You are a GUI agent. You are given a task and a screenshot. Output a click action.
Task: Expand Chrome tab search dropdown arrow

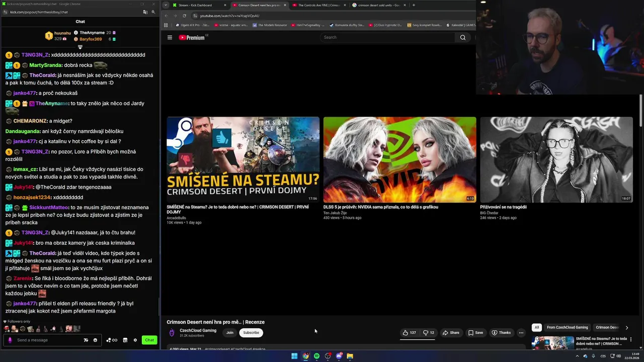point(166,5)
